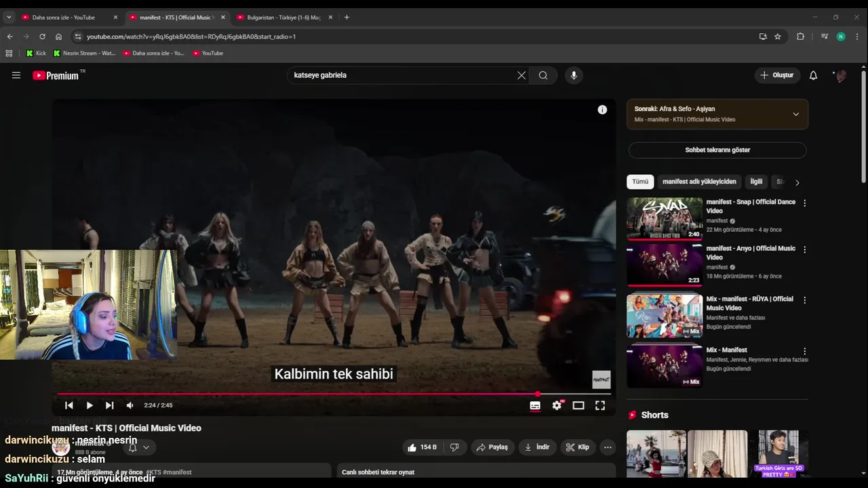Screen dimensions: 868x488
Task: Select the İlgili filter chip
Action: point(756,182)
